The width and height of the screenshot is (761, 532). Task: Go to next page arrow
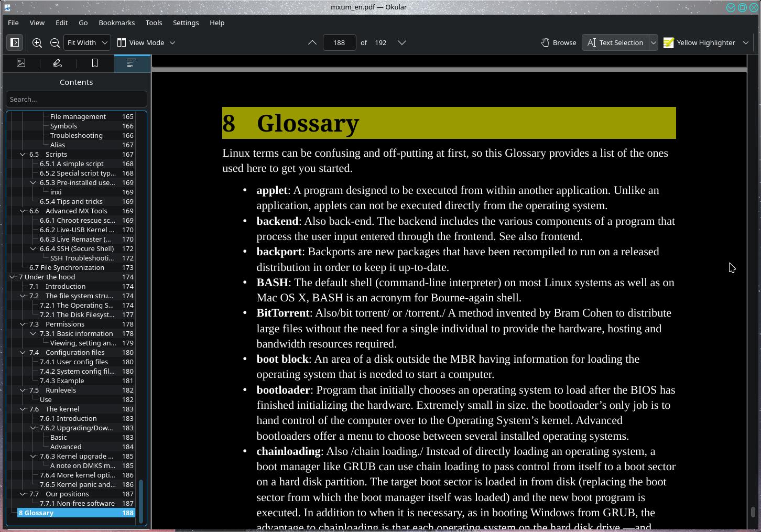pyautogui.click(x=402, y=42)
